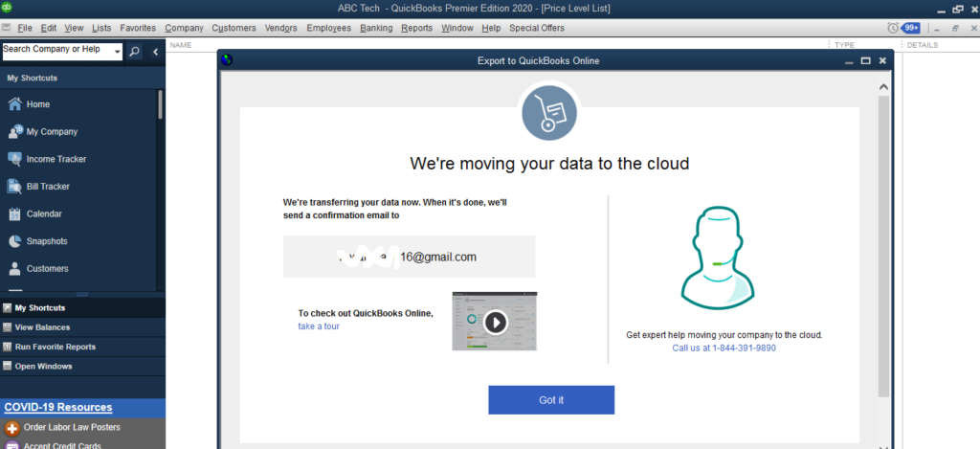Click the confirmation email address box
The image size is (980, 449).
[409, 257]
